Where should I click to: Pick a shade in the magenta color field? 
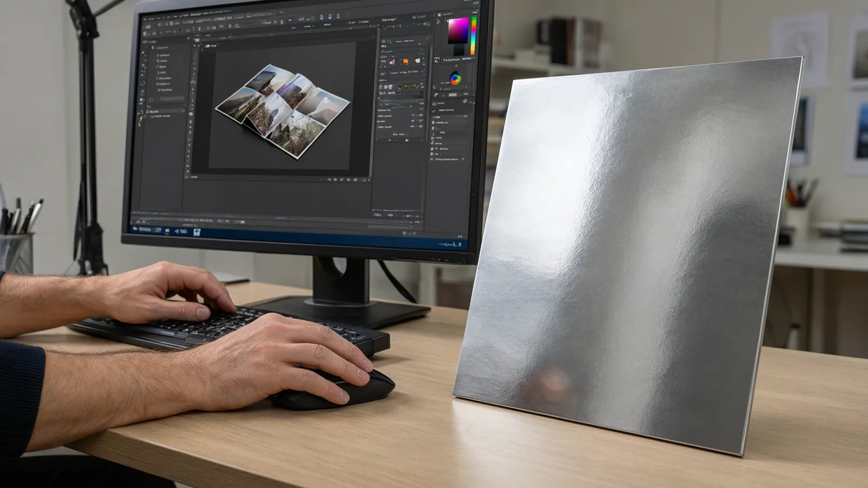(x=458, y=30)
